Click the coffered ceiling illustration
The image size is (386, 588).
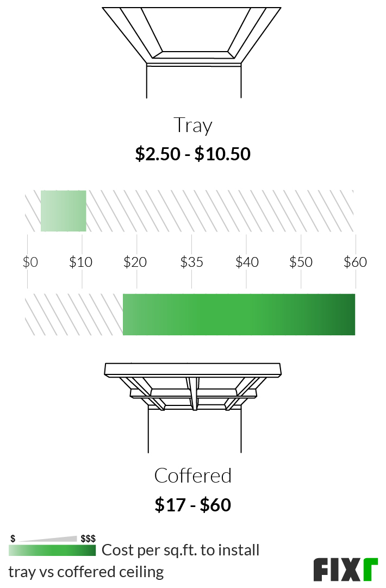point(193,408)
